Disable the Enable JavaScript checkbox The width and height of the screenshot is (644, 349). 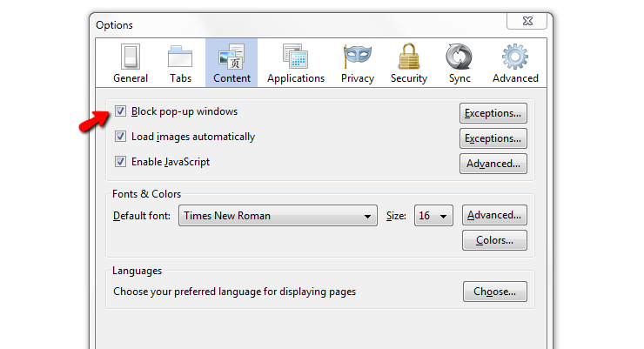tap(120, 161)
